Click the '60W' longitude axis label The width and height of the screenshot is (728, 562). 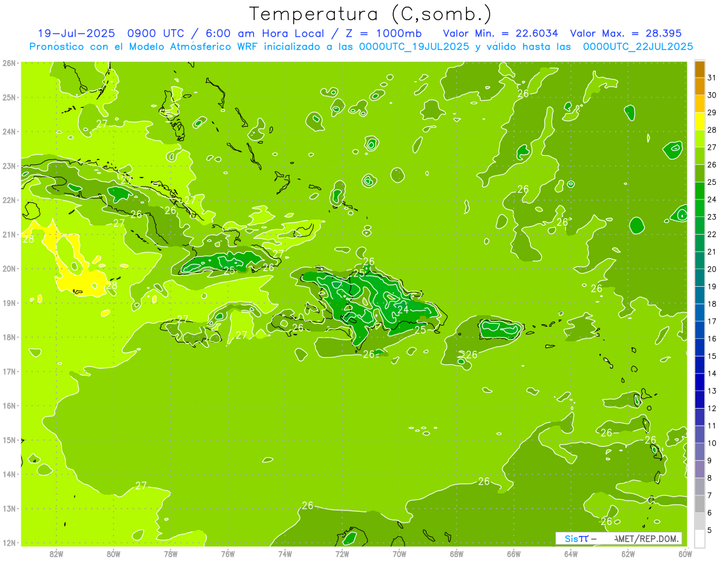click(x=686, y=554)
